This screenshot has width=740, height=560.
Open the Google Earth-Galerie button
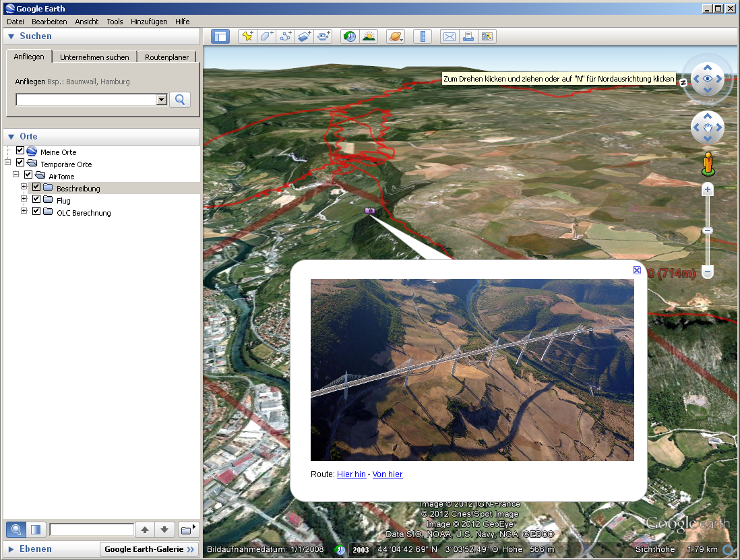(149, 549)
